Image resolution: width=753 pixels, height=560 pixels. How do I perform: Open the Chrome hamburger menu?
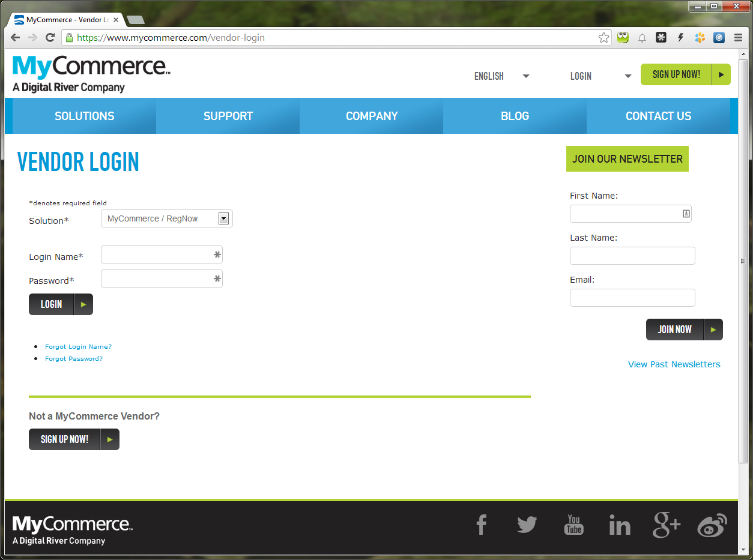pyautogui.click(x=739, y=38)
